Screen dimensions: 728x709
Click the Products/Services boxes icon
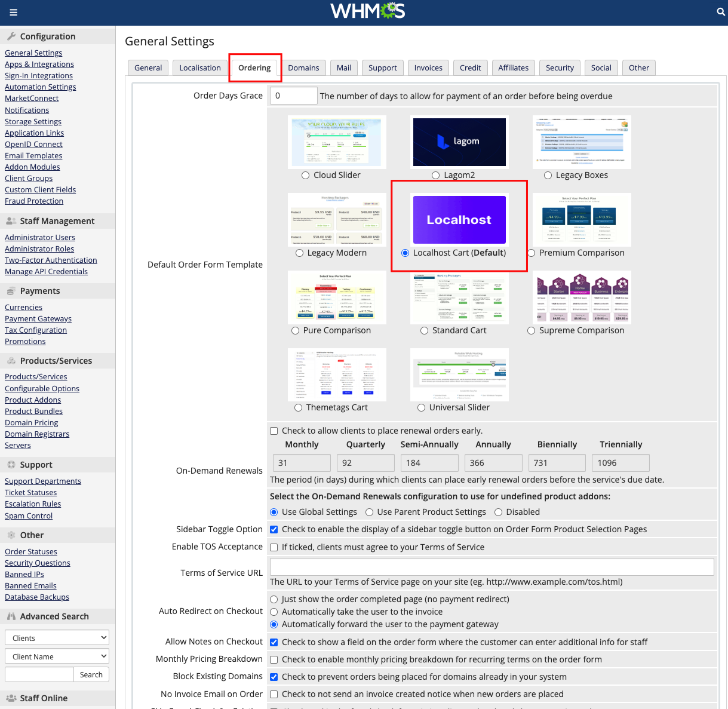pos(11,361)
